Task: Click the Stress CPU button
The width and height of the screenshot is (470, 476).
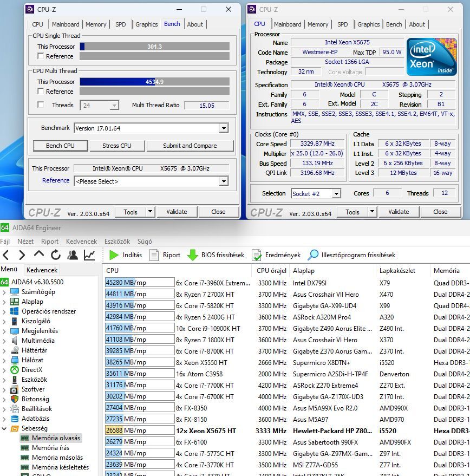Action: [117, 146]
